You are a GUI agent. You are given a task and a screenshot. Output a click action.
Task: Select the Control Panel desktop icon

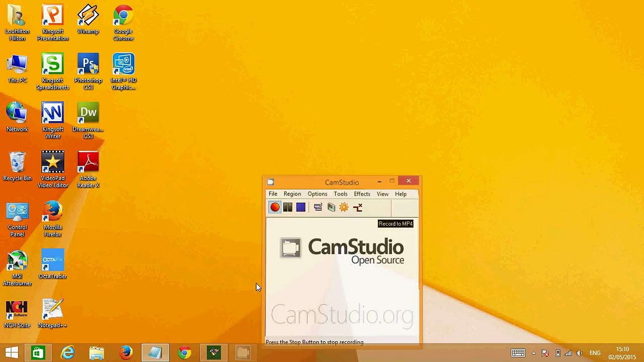[17, 219]
